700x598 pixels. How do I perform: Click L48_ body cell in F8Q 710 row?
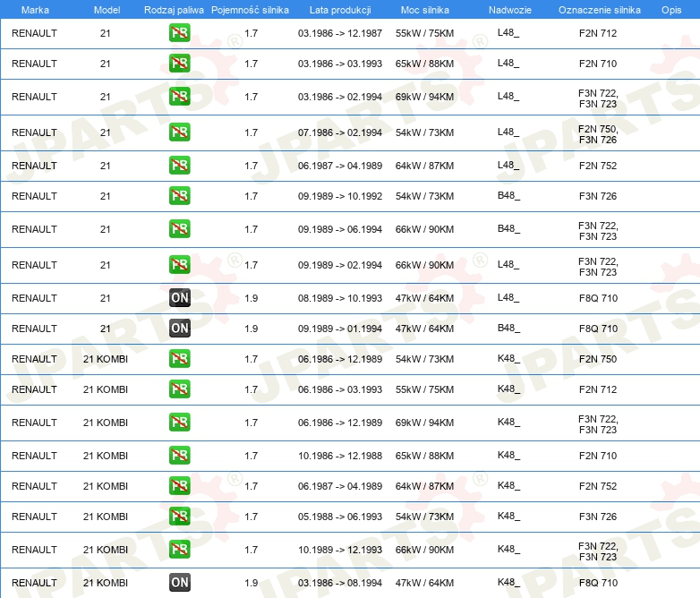pos(508,297)
